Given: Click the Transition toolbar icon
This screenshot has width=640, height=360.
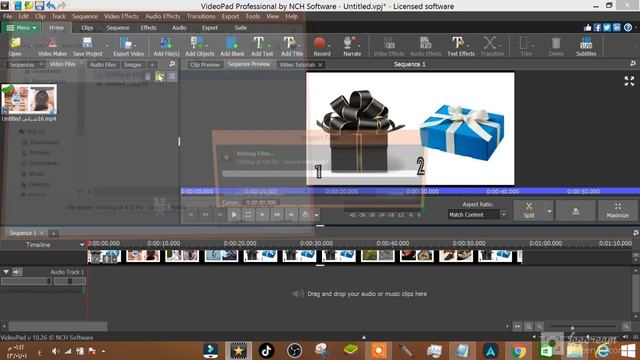Looking at the screenshot, I should coord(492,46).
